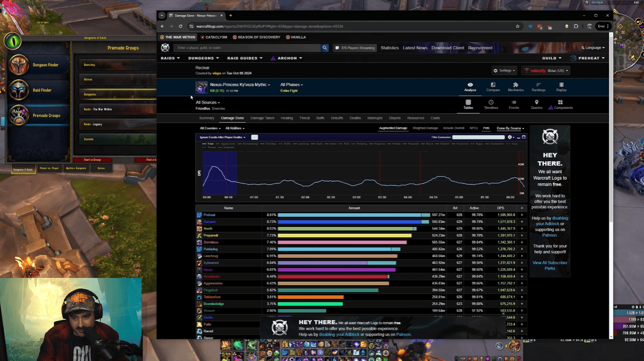The image size is (644, 361).
Task: Switch to the Damage Taken tab
Action: pyautogui.click(x=262, y=118)
